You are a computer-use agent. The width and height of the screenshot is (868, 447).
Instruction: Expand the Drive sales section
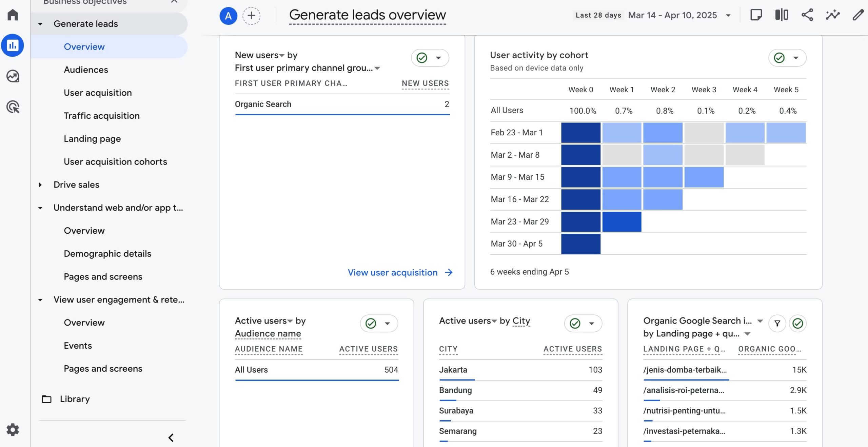click(40, 185)
